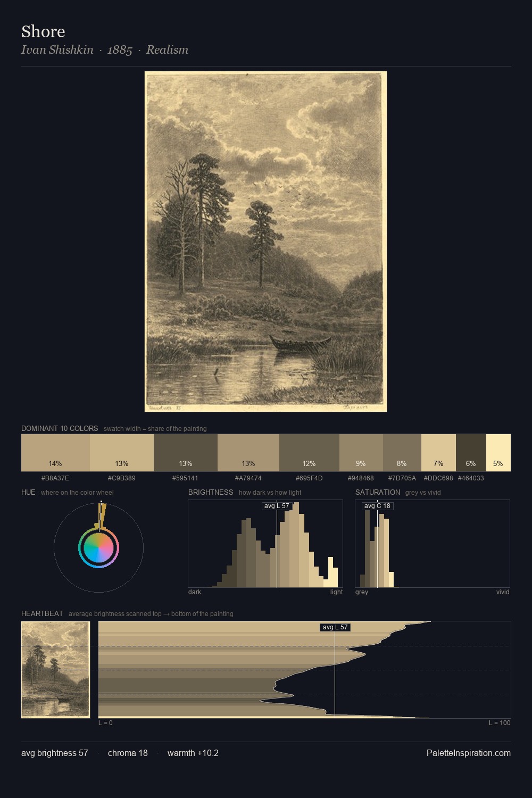Select the #948468 9% color swatch
532x798 pixels.
point(361,453)
